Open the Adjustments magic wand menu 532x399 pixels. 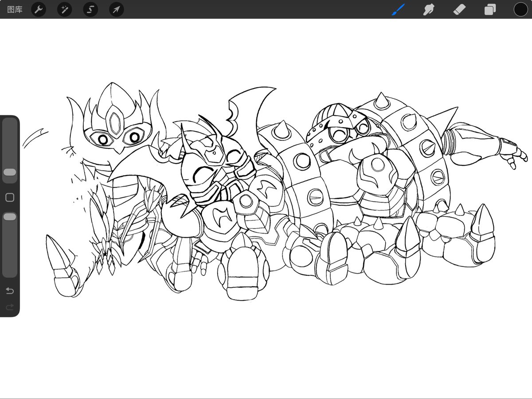tap(64, 9)
